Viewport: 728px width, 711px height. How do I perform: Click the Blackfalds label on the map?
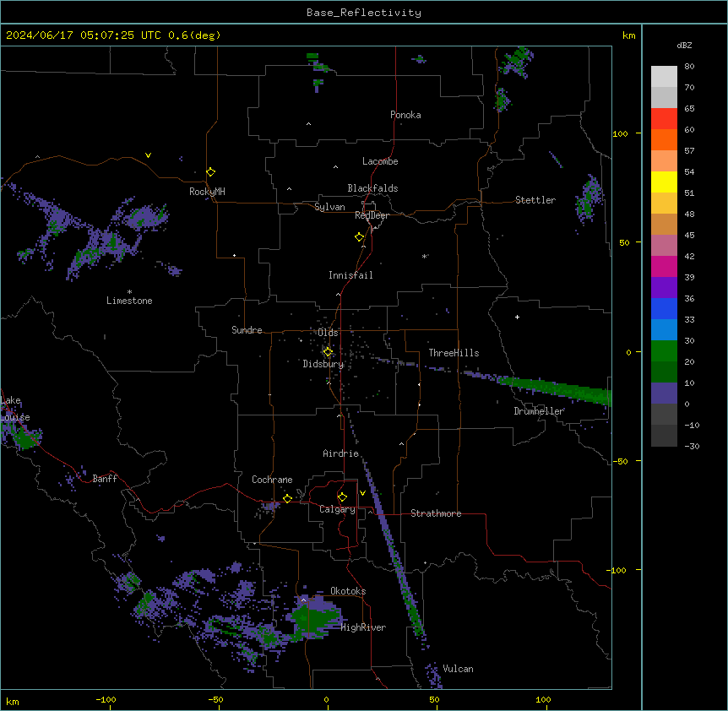(x=372, y=188)
